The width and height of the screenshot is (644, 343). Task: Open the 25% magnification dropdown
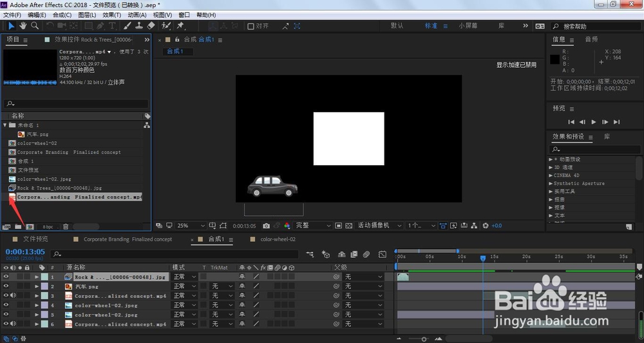coord(191,226)
